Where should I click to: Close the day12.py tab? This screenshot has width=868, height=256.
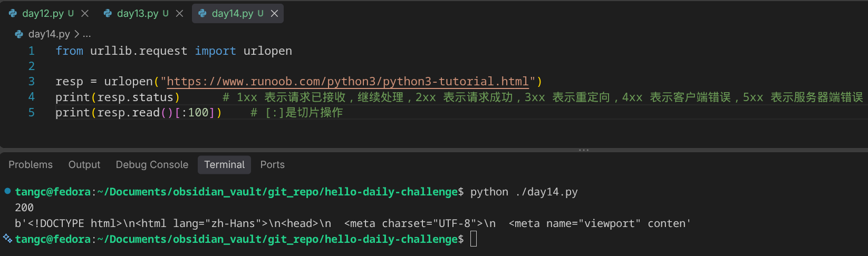[85, 14]
